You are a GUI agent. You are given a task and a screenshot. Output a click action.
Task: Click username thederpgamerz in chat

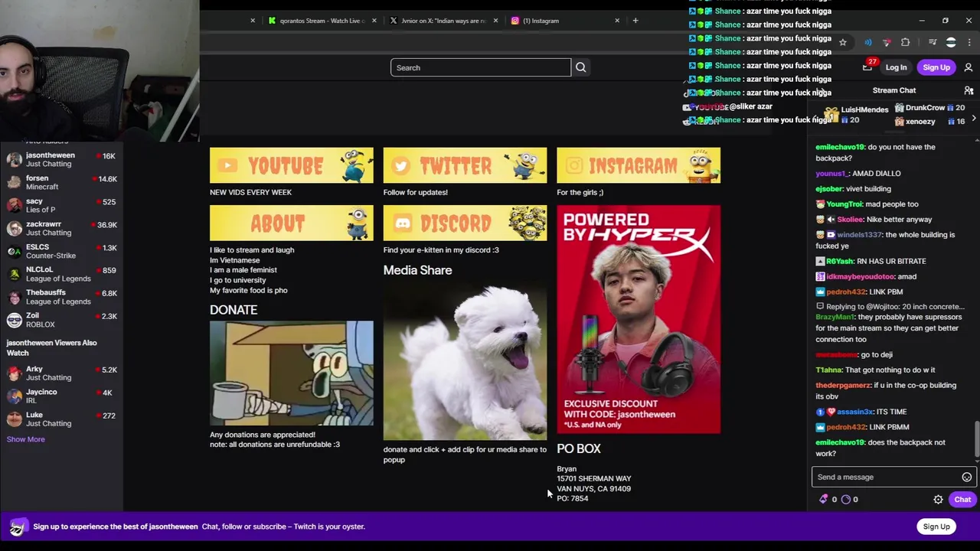point(844,385)
